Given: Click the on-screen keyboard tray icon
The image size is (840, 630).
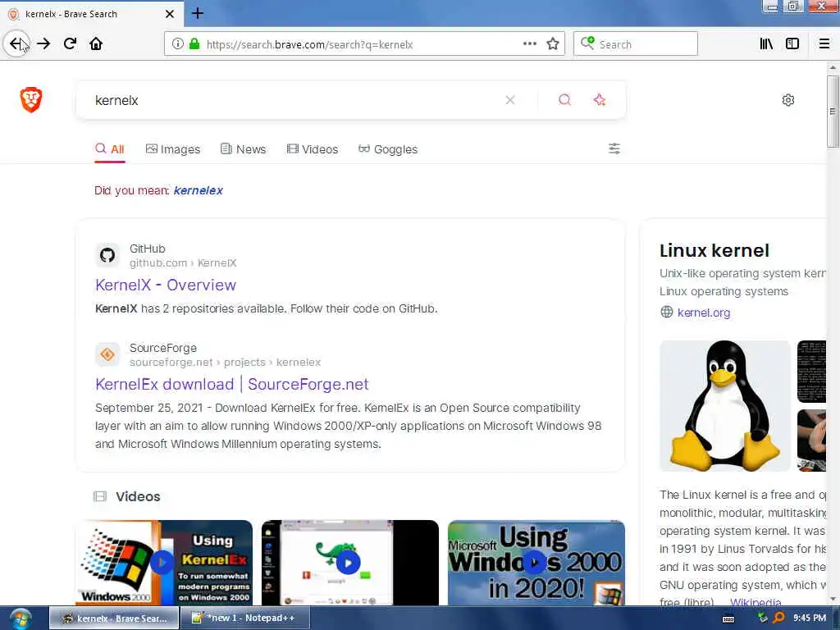Looking at the screenshot, I should 728,619.
